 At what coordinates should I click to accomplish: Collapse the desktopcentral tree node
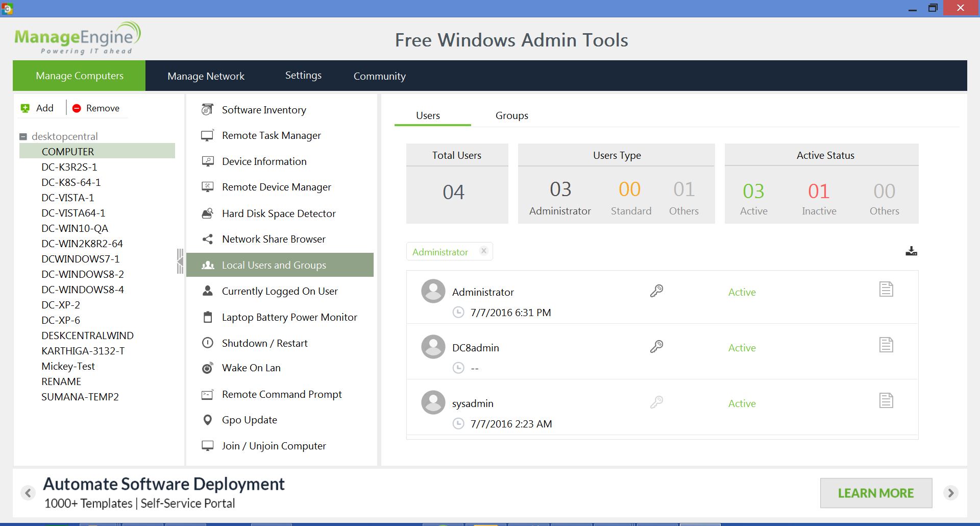[x=23, y=136]
